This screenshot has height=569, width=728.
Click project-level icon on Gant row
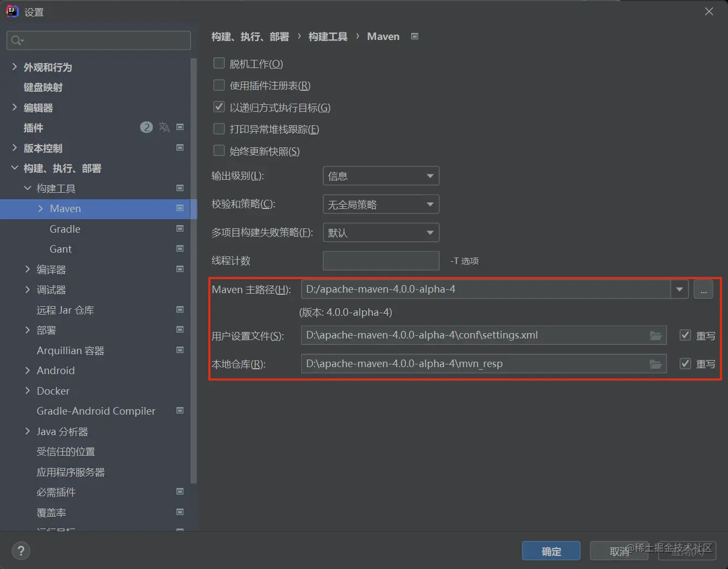click(x=180, y=248)
